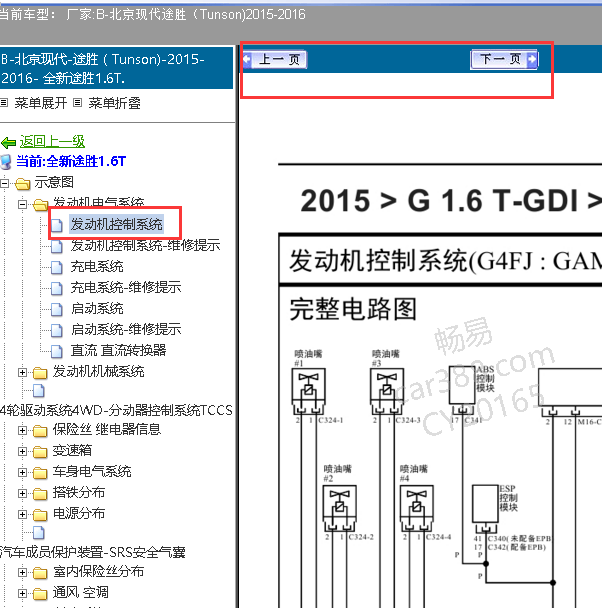Expand the 变速箱 node
602x608 pixels.
[22, 451]
